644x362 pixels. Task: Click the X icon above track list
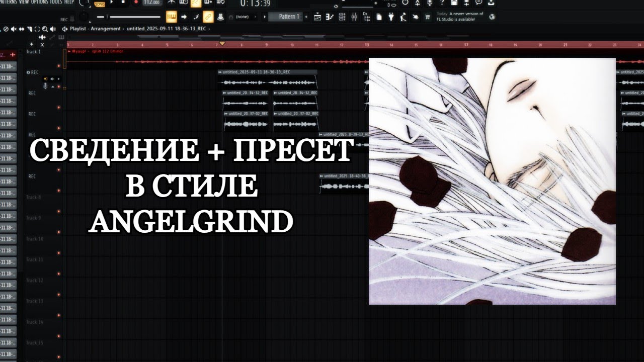[42, 45]
